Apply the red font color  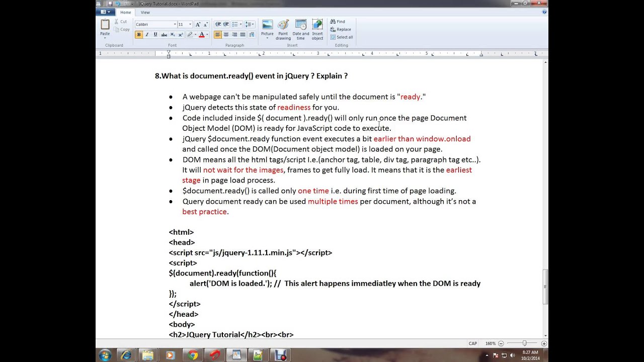point(201,35)
